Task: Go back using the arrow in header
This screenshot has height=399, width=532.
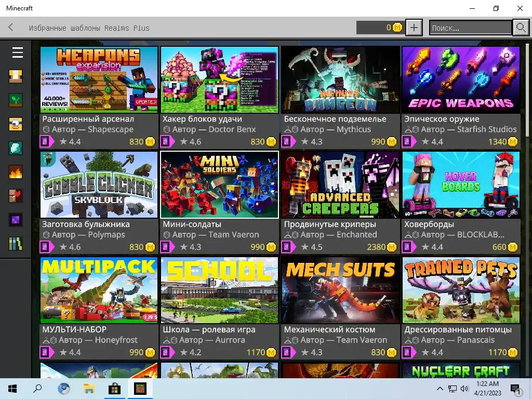Action: [11, 27]
